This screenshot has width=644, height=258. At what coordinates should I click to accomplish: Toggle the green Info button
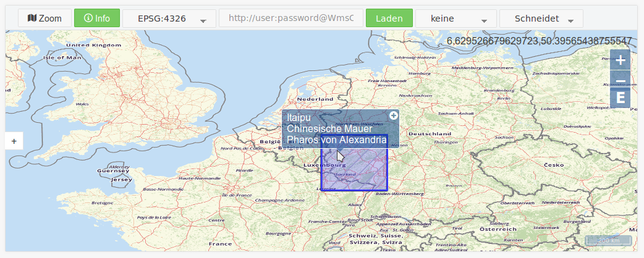point(97,18)
